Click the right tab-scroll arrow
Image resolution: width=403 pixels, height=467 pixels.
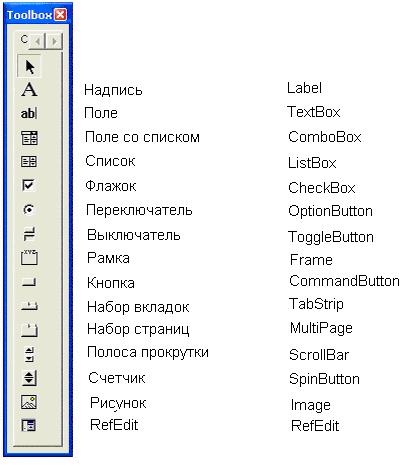pyautogui.click(x=54, y=42)
